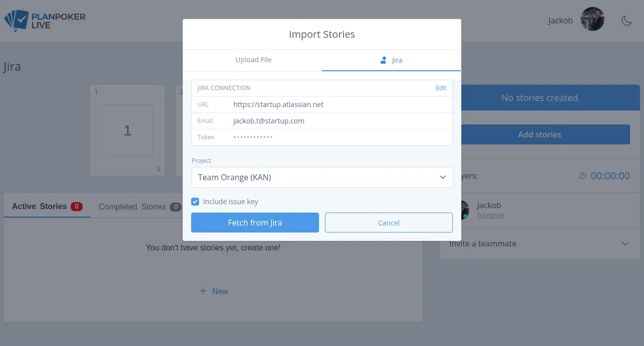This screenshot has height=346, width=644.
Task: Click the Project dropdown chevron arrow
Action: click(x=443, y=177)
